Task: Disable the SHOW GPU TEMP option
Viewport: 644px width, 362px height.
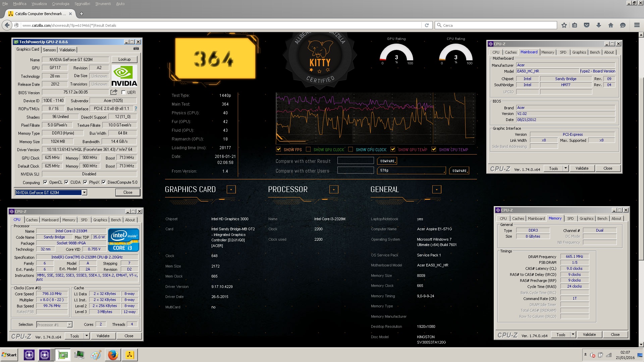Action: coord(393,149)
